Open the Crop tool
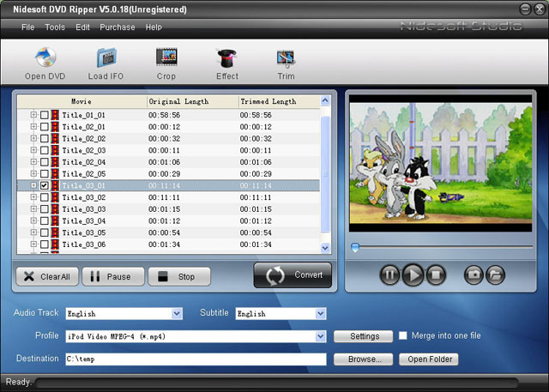This screenshot has height=392, width=549. point(166,59)
